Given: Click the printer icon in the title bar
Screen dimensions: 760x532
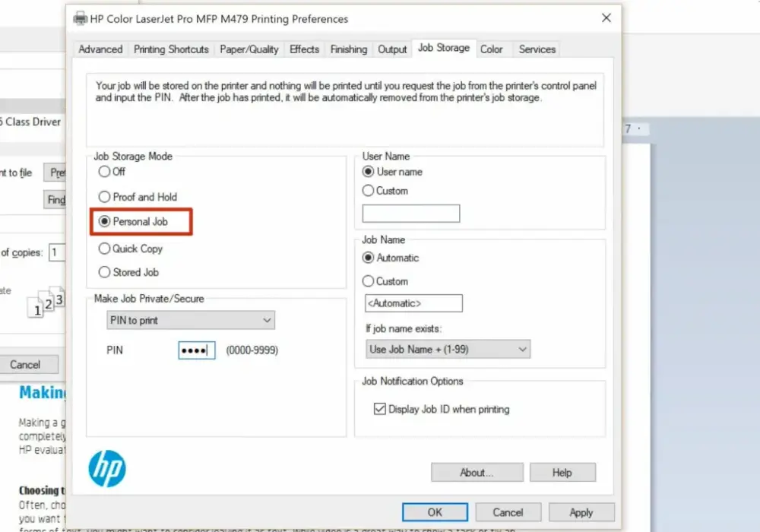Looking at the screenshot, I should coord(80,19).
